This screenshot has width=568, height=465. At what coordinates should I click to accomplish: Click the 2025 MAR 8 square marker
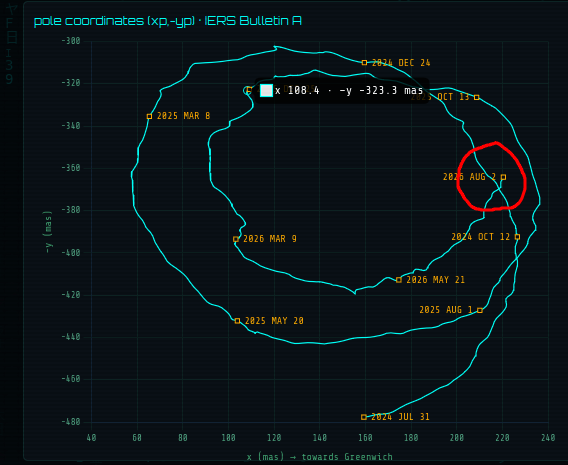pyautogui.click(x=149, y=116)
